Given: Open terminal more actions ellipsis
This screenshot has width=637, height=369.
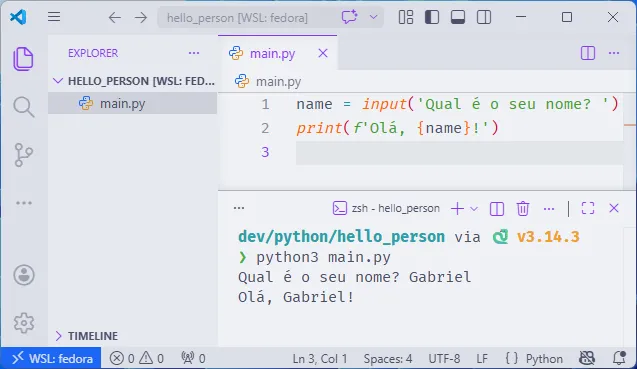Looking at the screenshot, I should coord(549,209).
